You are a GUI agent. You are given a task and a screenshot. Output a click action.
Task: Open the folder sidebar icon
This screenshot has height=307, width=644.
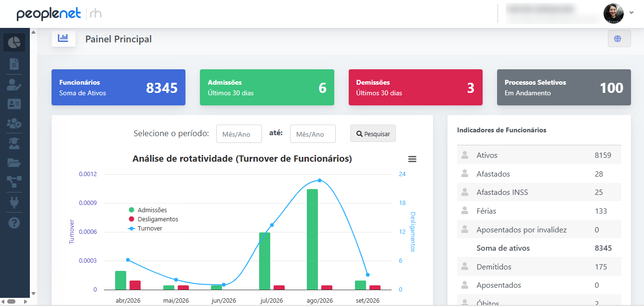14,162
